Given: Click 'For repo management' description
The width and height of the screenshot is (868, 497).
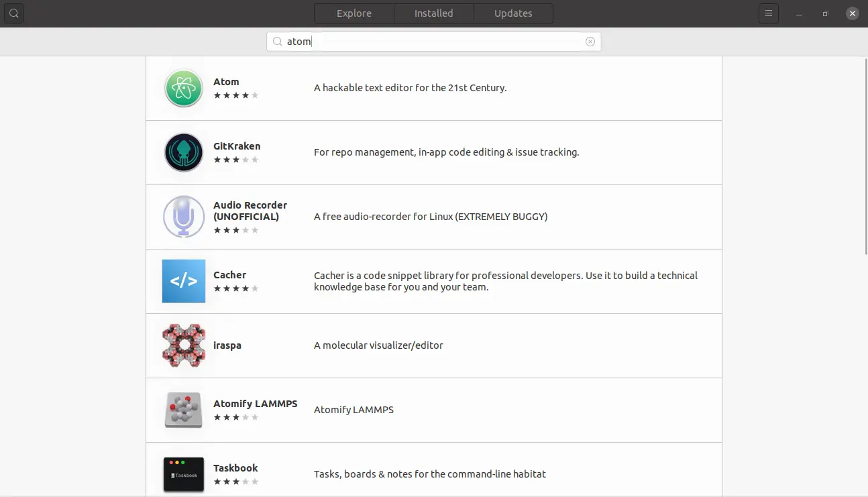Looking at the screenshot, I should click(446, 152).
